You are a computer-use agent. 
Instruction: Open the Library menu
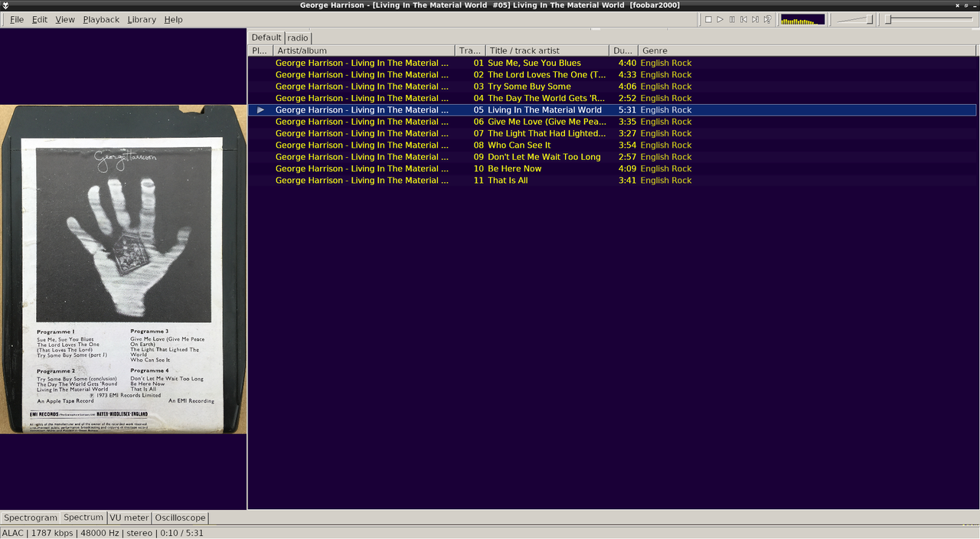[142, 19]
